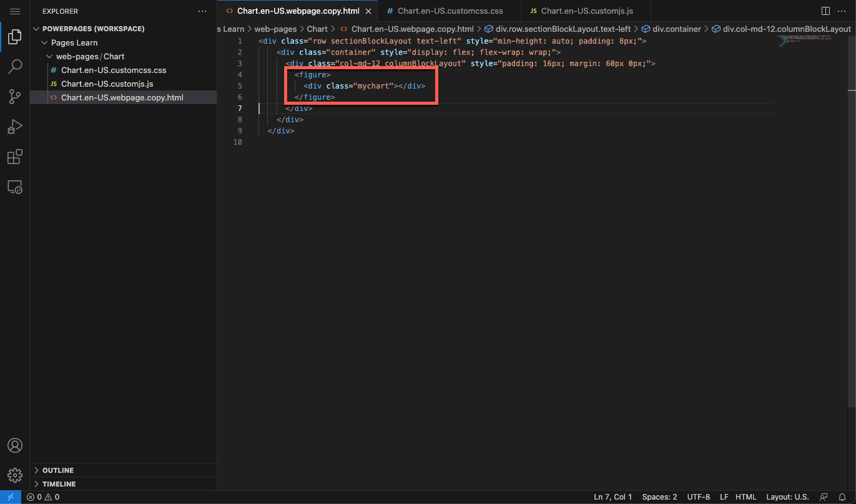
Task: Collapse the Pages Learn folder
Action: 74,42
